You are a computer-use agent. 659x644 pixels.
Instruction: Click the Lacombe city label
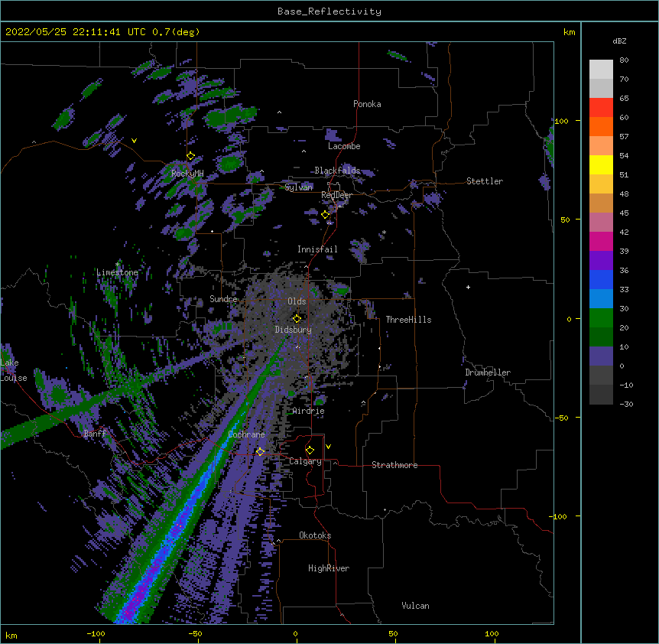(344, 146)
